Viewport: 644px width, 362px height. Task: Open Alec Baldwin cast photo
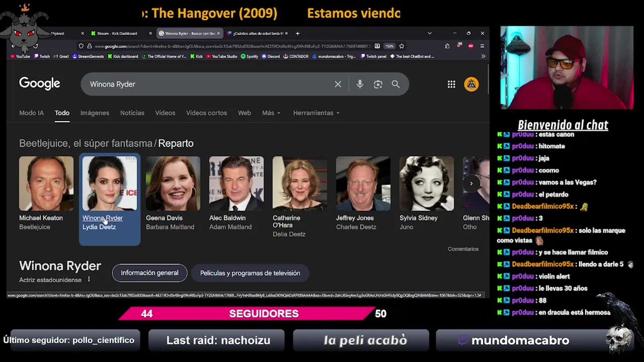point(236,184)
